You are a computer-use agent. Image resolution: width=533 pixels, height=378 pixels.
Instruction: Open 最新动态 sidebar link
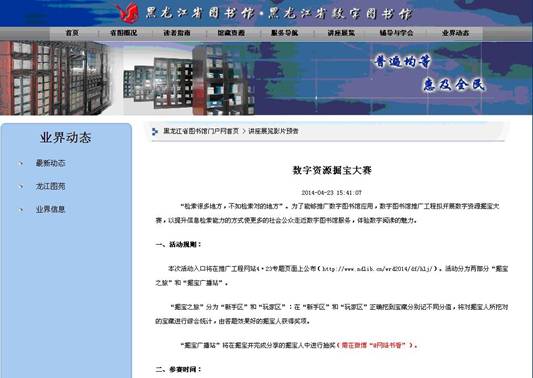(50, 164)
